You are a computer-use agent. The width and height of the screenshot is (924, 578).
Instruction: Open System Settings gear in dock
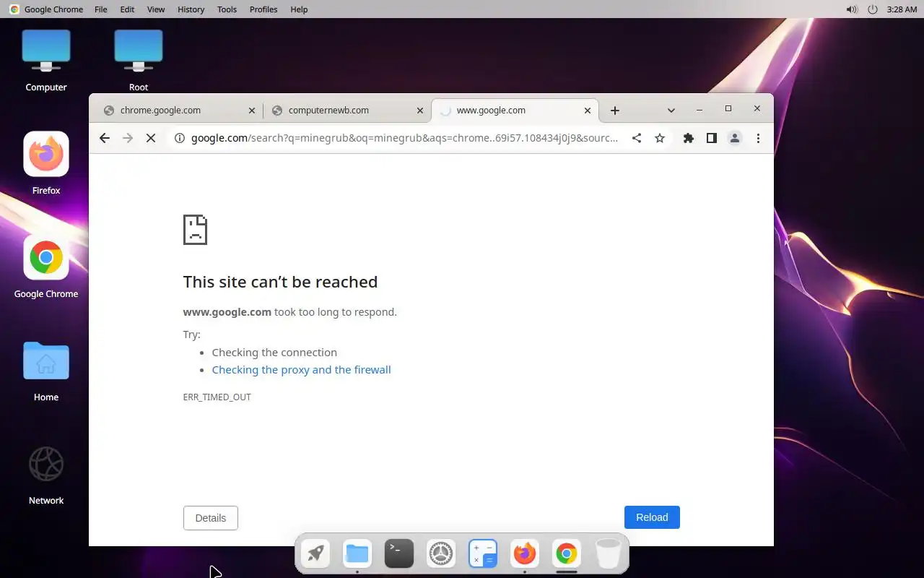pos(441,554)
